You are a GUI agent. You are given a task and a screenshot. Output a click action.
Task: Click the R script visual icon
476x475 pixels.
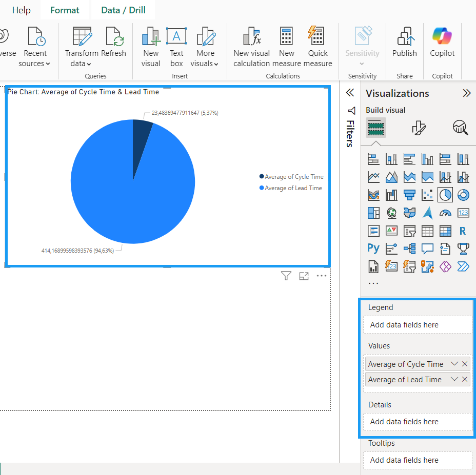click(463, 231)
